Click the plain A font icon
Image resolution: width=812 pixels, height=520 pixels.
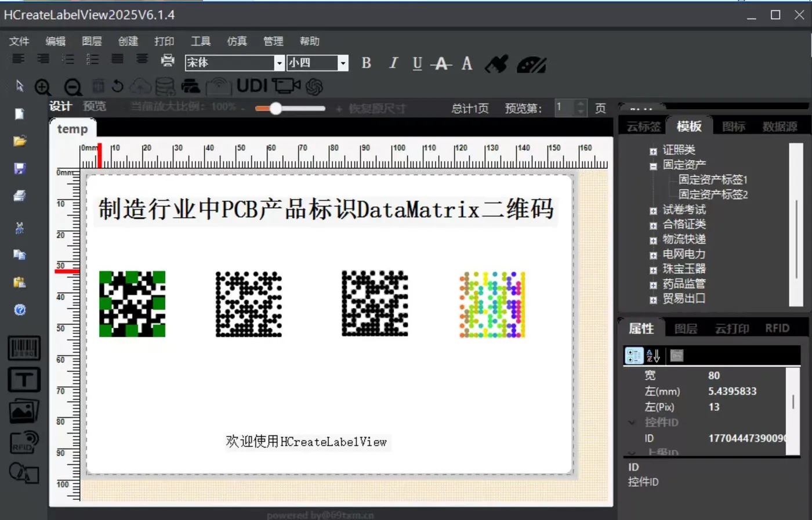click(x=467, y=63)
